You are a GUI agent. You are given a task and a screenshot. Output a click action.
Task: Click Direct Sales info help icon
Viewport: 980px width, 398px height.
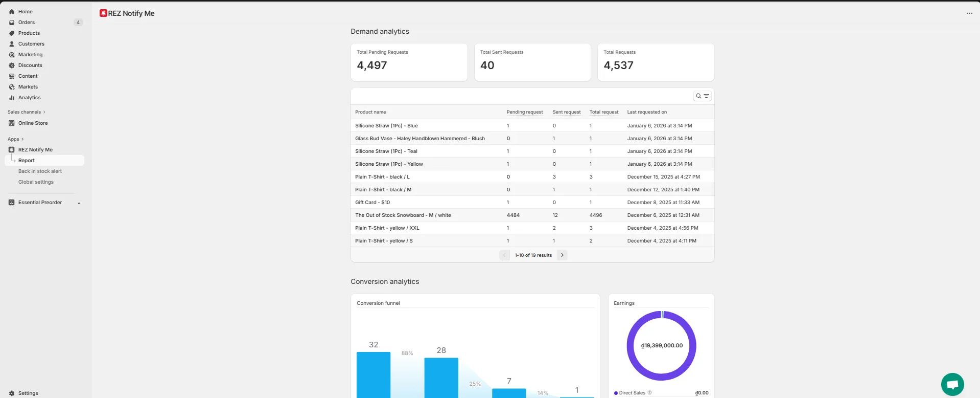[649, 393]
